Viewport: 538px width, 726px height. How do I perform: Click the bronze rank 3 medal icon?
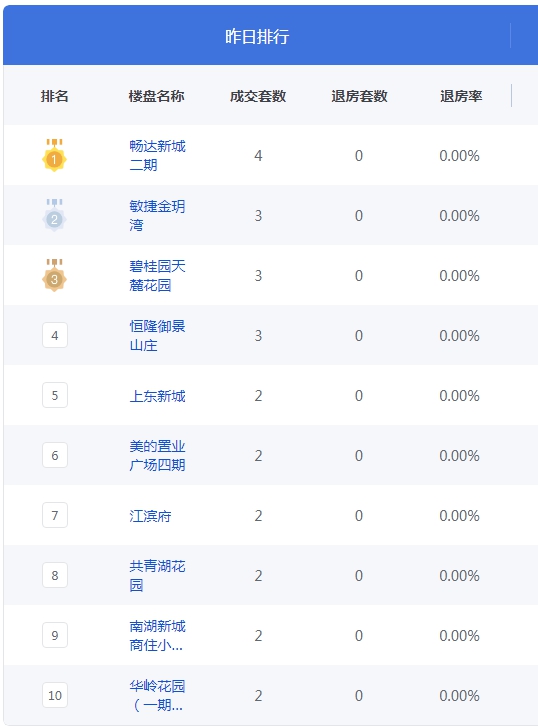pyautogui.click(x=54, y=275)
